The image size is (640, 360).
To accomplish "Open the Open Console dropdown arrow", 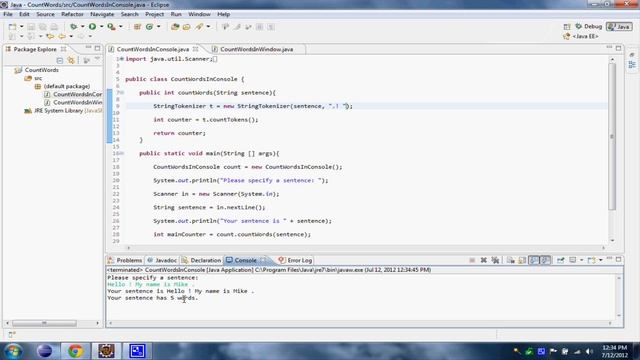I will 600,260.
